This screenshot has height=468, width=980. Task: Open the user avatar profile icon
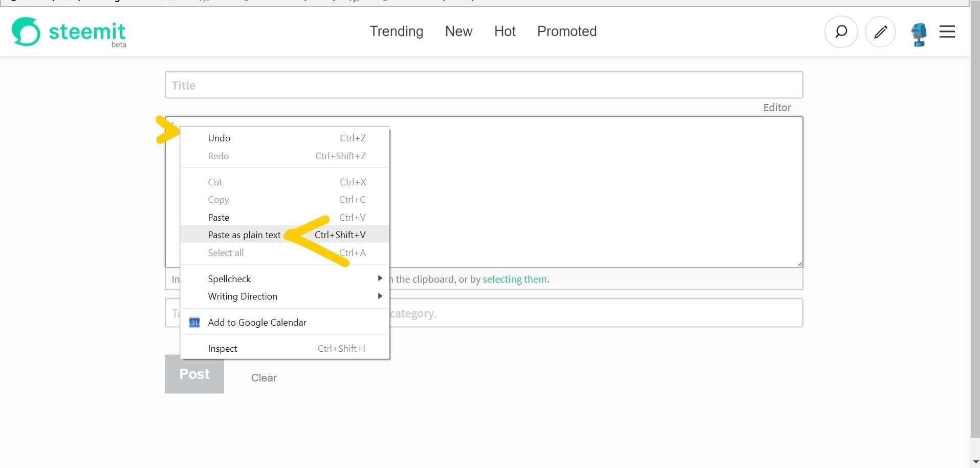tap(919, 34)
